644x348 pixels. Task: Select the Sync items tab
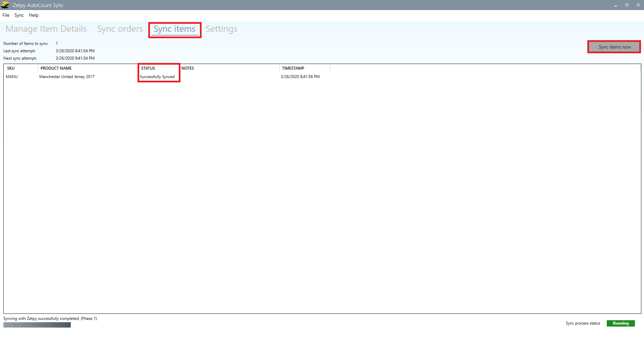174,29
